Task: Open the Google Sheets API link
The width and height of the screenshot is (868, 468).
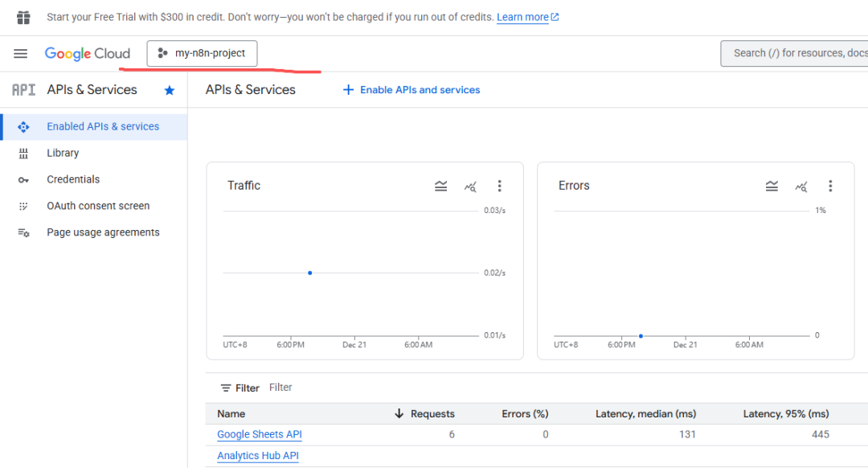Action: tap(260, 434)
